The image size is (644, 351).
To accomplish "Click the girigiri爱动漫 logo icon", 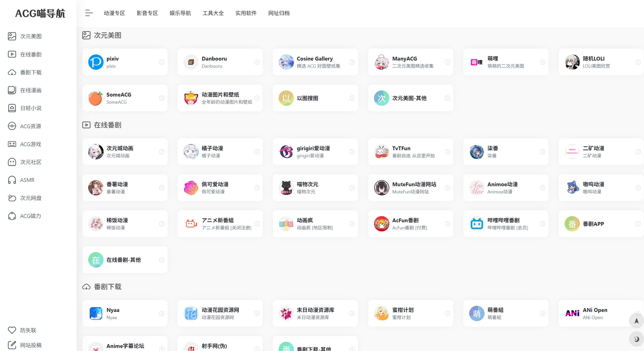I will pyautogui.click(x=286, y=152).
